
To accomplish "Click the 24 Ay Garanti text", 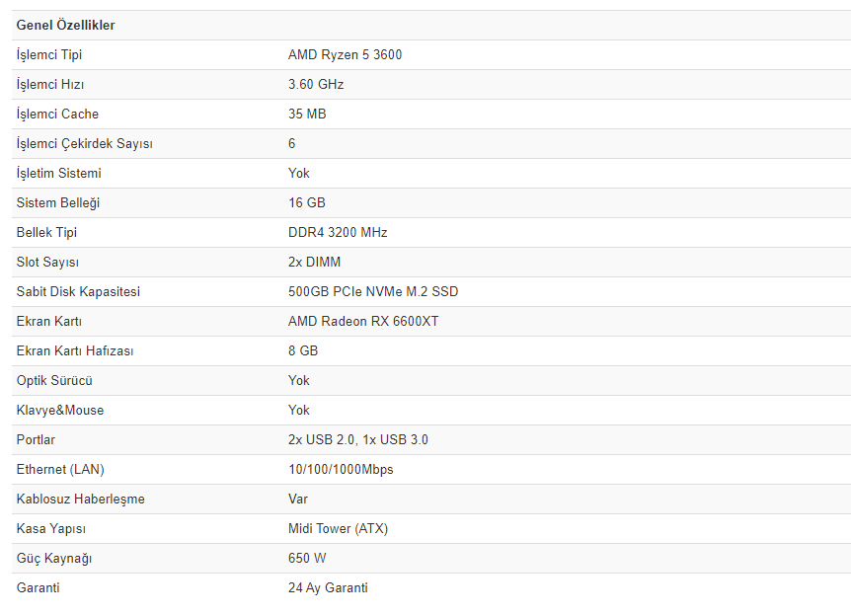I will click(328, 587).
